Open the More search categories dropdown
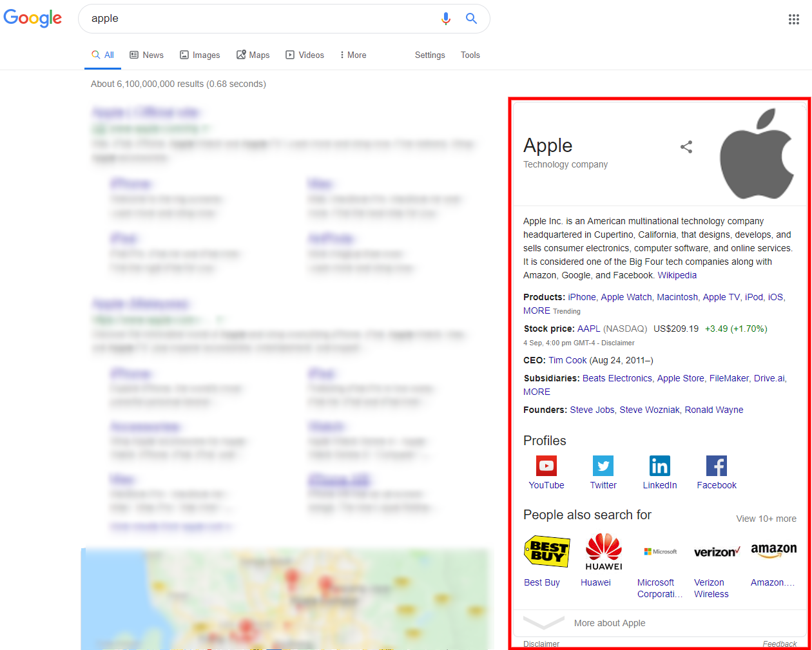 point(353,55)
